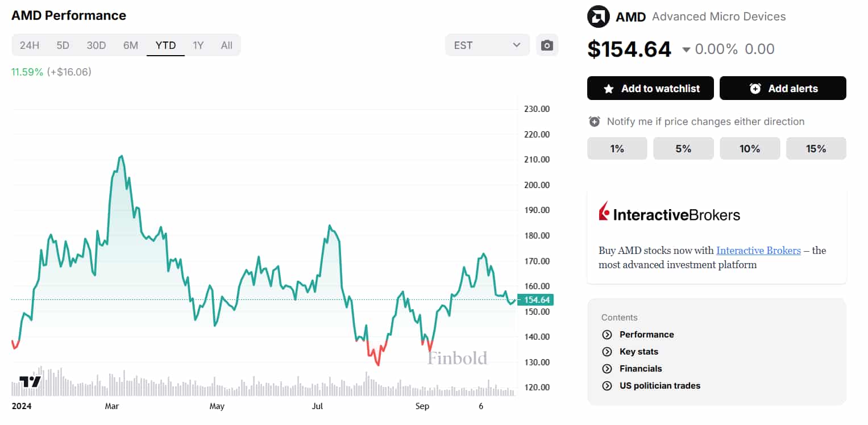The height and width of the screenshot is (425, 868).
Task: Choose the 1% price change alert
Action: (x=617, y=148)
